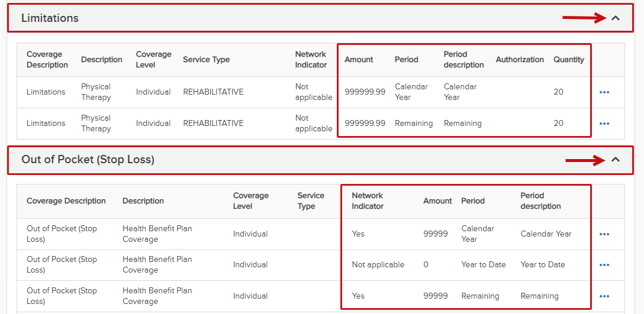
Task: Select Coverage Level header in Limitations table
Action: [x=154, y=60]
